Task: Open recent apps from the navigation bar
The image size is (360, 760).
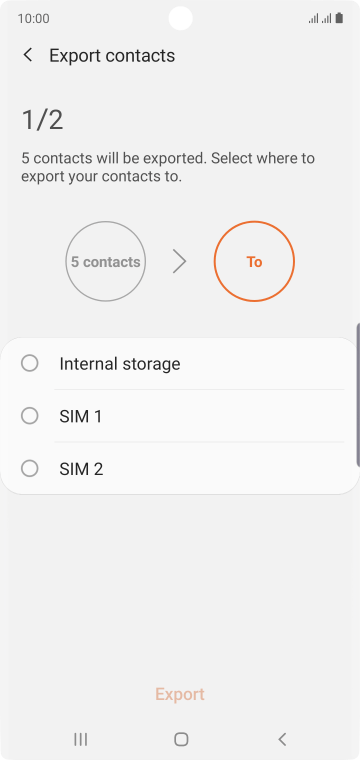Action: (80, 739)
